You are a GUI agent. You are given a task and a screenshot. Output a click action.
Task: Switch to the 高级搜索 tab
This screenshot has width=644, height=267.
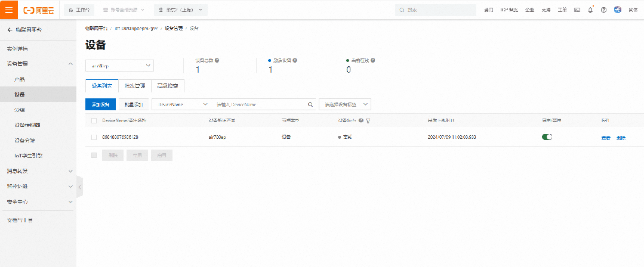click(x=168, y=86)
